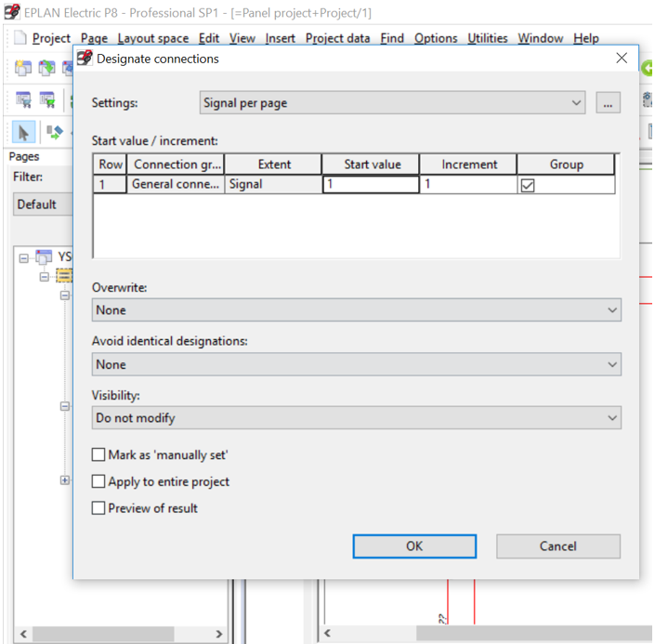Close the Designate connections dialog
Screen dimensions: 655x644
(x=622, y=59)
